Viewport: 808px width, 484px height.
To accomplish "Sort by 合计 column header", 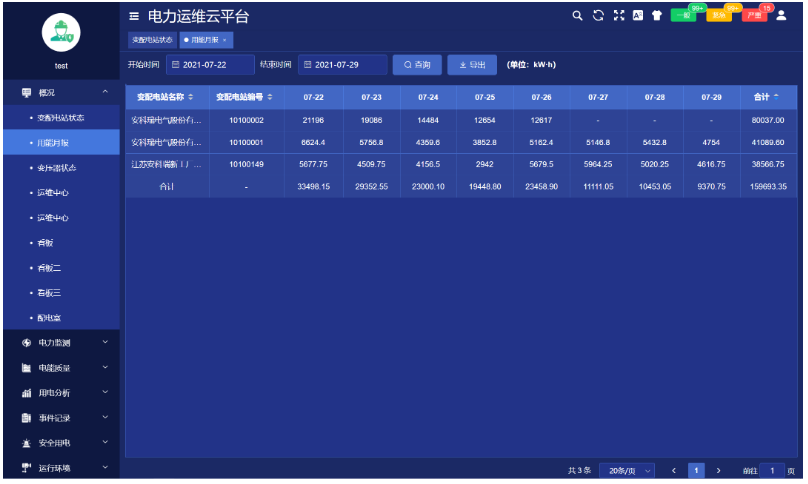I will (767, 97).
